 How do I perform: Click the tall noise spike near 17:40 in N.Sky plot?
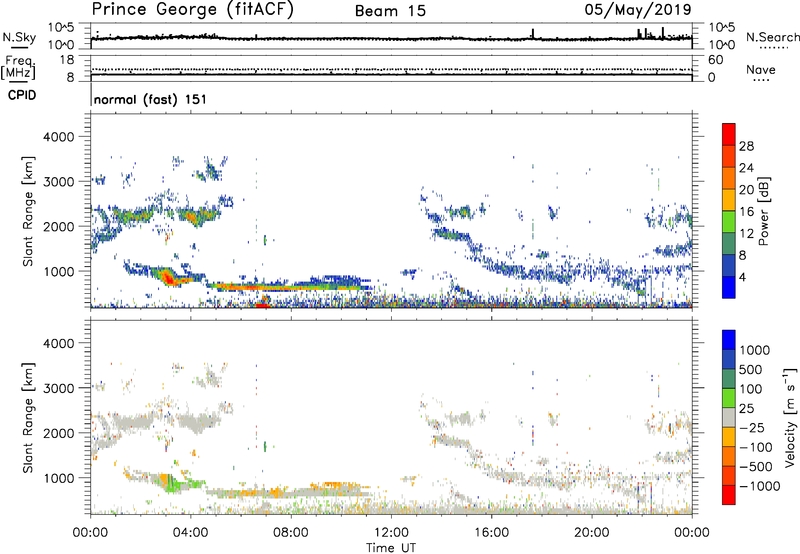pos(533,33)
